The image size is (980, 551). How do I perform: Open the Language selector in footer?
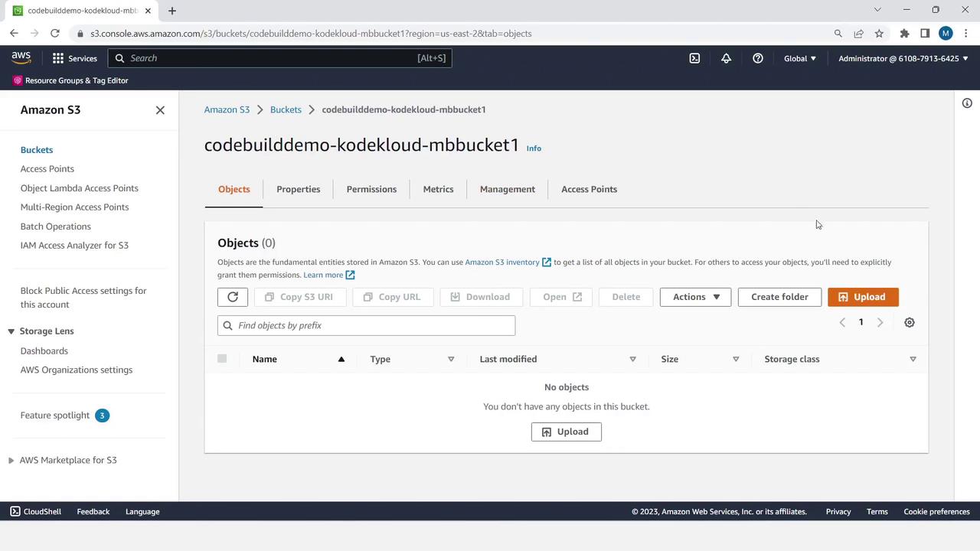coord(142,511)
